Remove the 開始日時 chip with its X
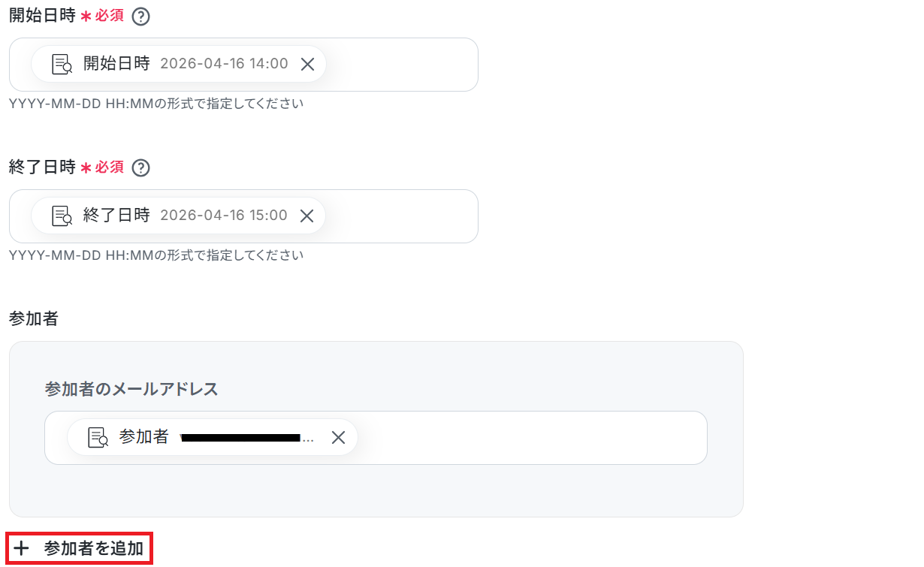This screenshot has height=567, width=924. 307,65
